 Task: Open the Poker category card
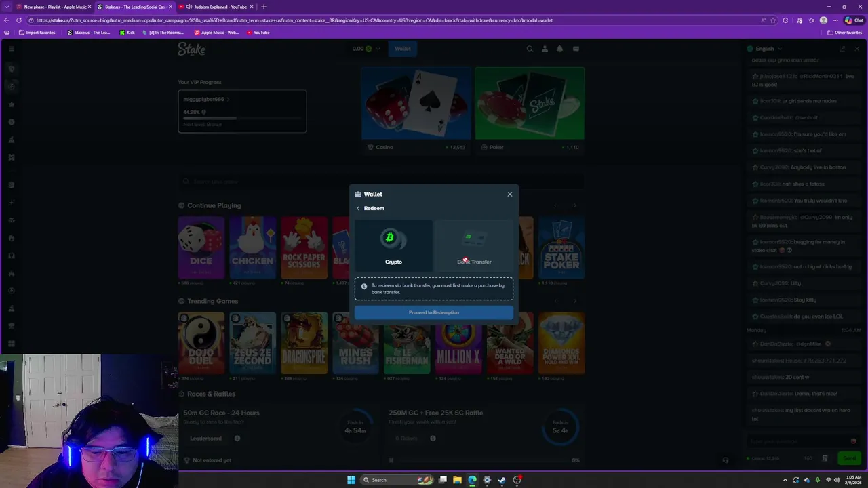point(530,110)
